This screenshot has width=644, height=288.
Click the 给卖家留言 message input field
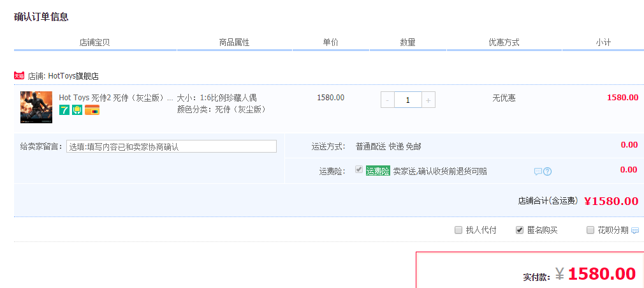(172, 146)
